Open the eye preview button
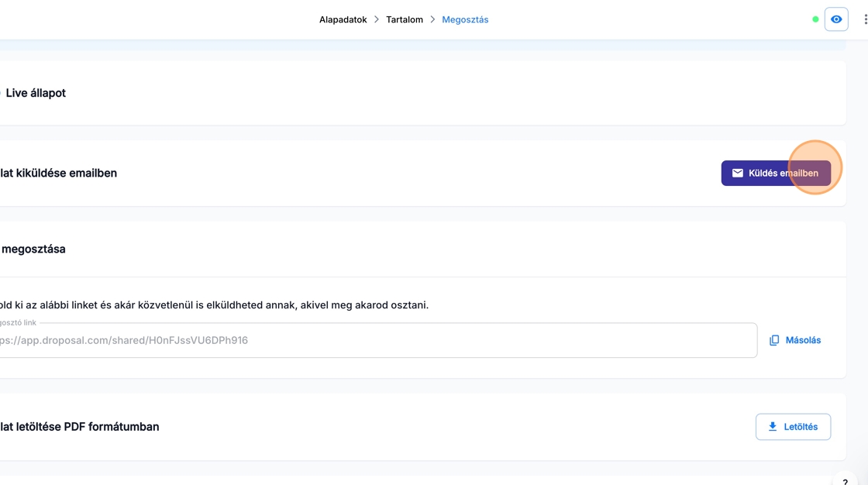Screen dimensions: 868x485 tap(836, 19)
